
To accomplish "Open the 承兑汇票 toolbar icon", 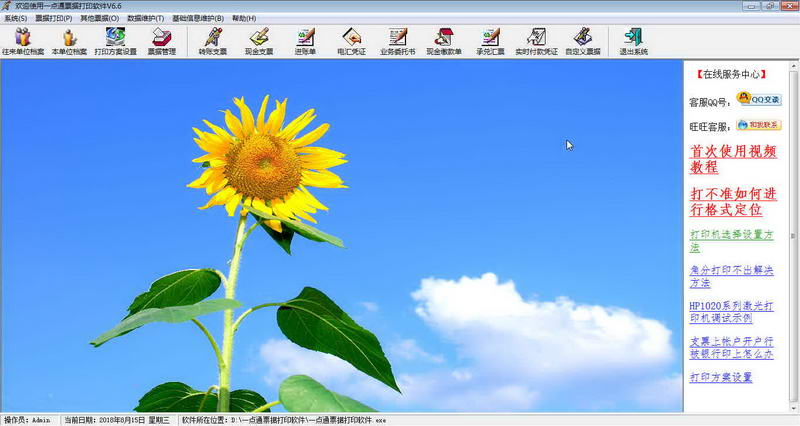I will (490, 41).
